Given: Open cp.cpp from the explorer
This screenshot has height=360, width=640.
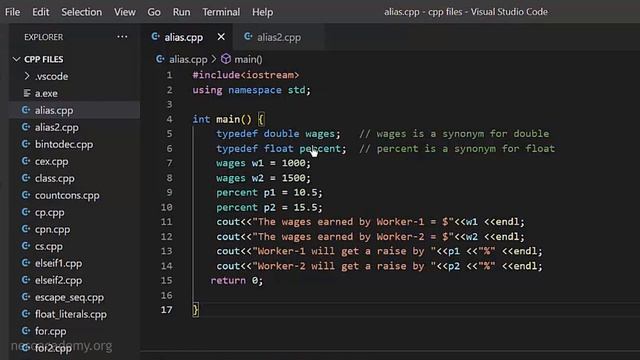Looking at the screenshot, I should click(49, 213).
